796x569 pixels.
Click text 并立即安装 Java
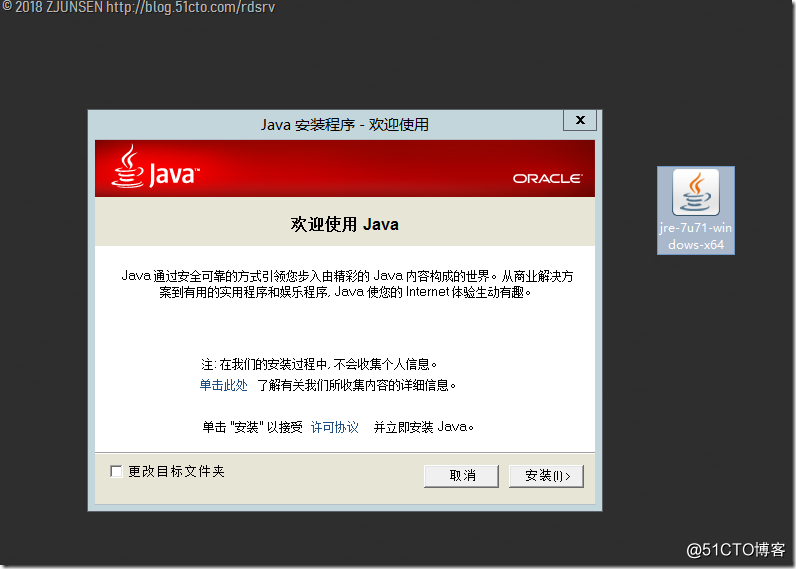tap(424, 427)
